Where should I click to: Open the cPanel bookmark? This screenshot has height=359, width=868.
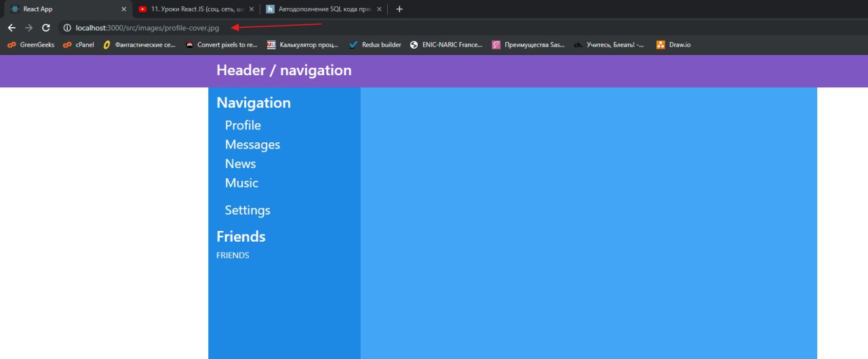pyautogui.click(x=79, y=45)
